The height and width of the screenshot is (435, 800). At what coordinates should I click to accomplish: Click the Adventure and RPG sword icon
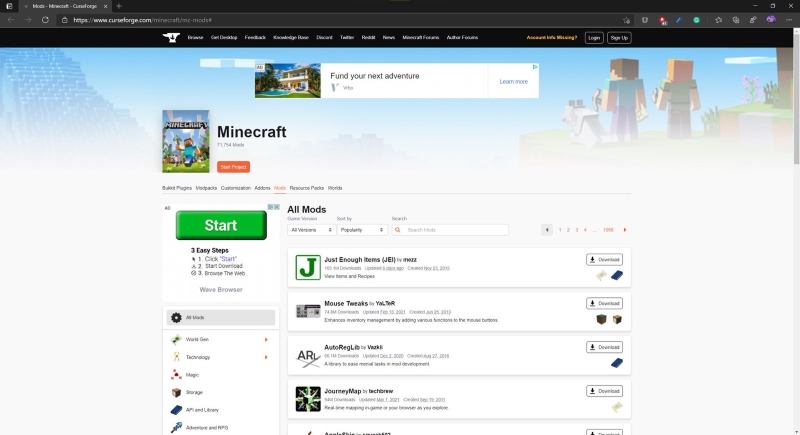coord(176,427)
